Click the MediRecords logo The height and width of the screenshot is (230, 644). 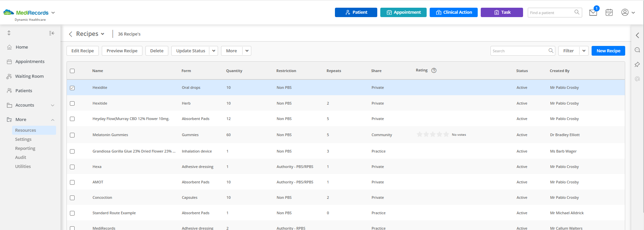pyautogui.click(x=26, y=13)
